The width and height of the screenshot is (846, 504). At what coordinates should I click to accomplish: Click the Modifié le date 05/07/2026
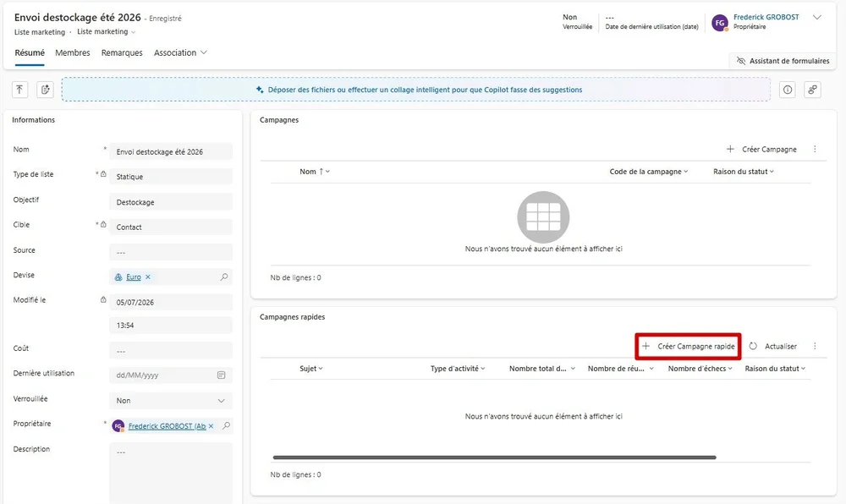[171, 303]
